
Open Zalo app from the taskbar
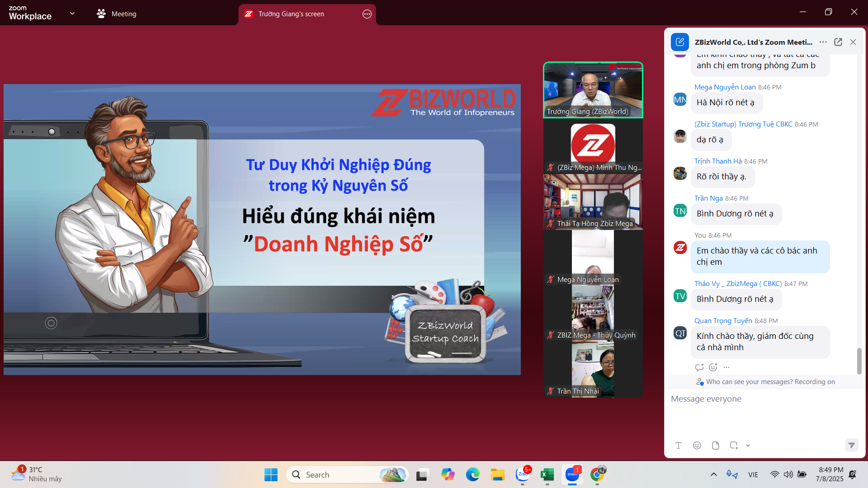click(x=523, y=474)
